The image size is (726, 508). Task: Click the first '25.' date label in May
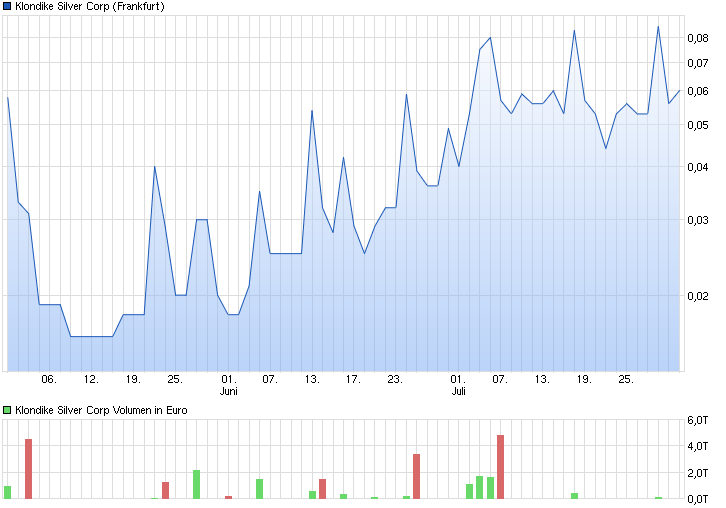coord(175,379)
